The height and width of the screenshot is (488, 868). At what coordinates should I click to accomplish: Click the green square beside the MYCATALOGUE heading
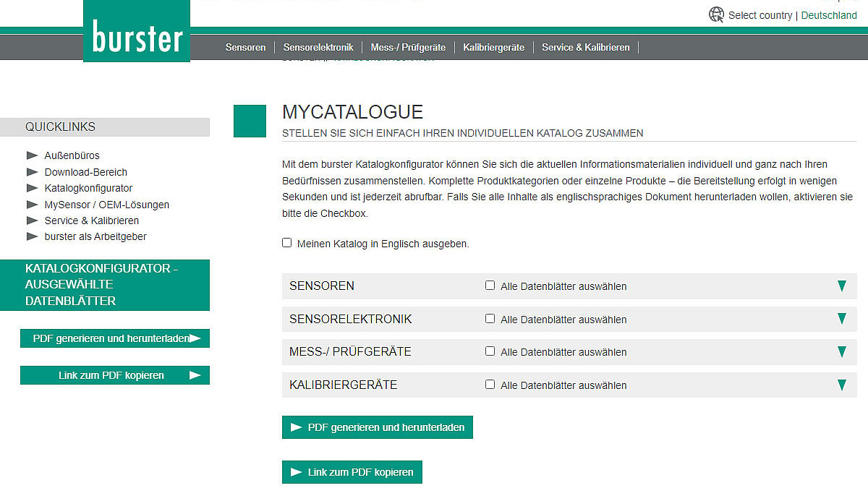[x=250, y=121]
